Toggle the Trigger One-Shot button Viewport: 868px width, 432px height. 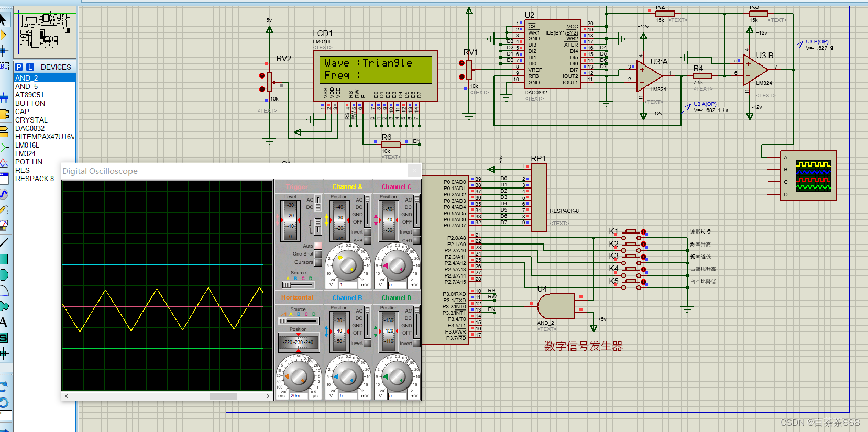coord(318,254)
